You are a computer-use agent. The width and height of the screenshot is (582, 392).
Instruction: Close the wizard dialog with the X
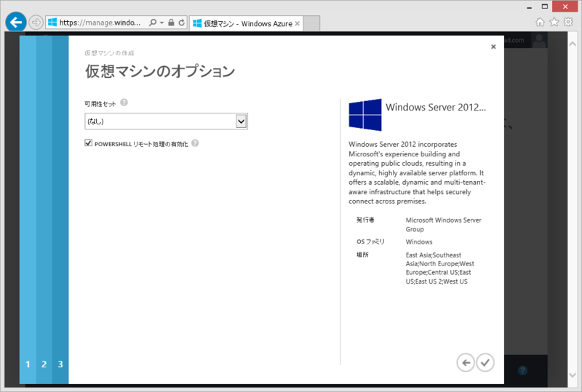click(493, 47)
